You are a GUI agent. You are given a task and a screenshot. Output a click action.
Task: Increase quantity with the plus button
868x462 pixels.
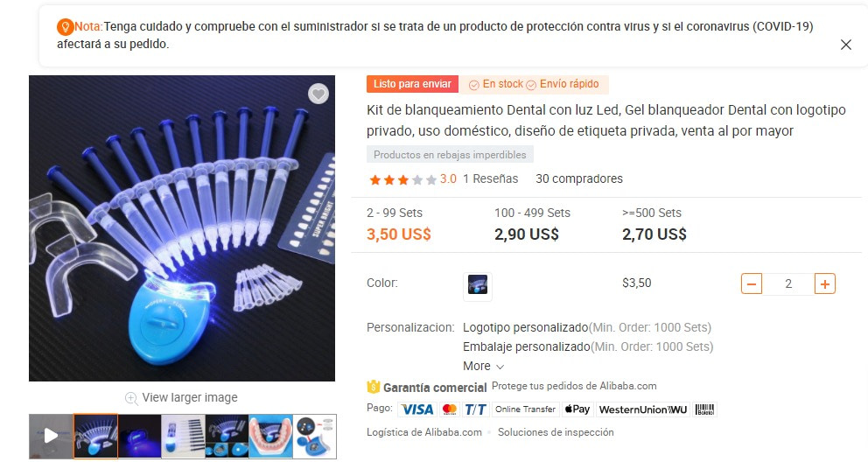coord(825,283)
